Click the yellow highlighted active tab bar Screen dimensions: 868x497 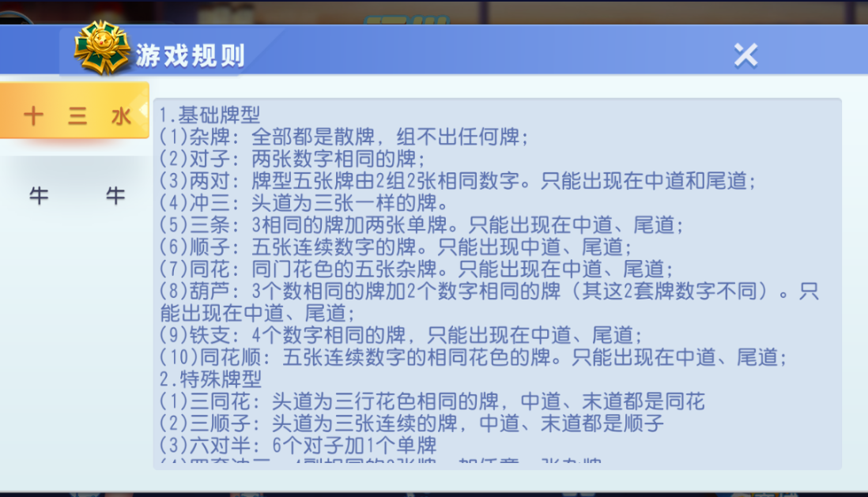(x=75, y=113)
